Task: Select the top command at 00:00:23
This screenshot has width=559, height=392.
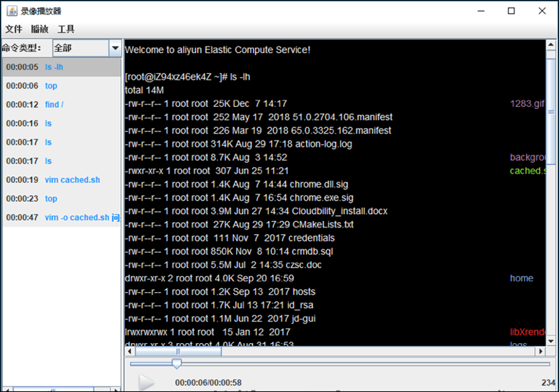Action: tap(60, 198)
